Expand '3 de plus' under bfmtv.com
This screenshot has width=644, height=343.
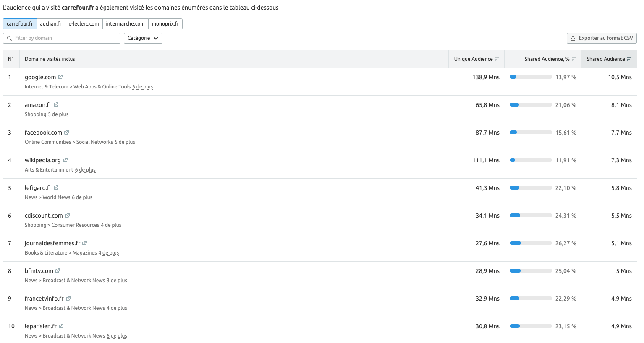coord(117,281)
